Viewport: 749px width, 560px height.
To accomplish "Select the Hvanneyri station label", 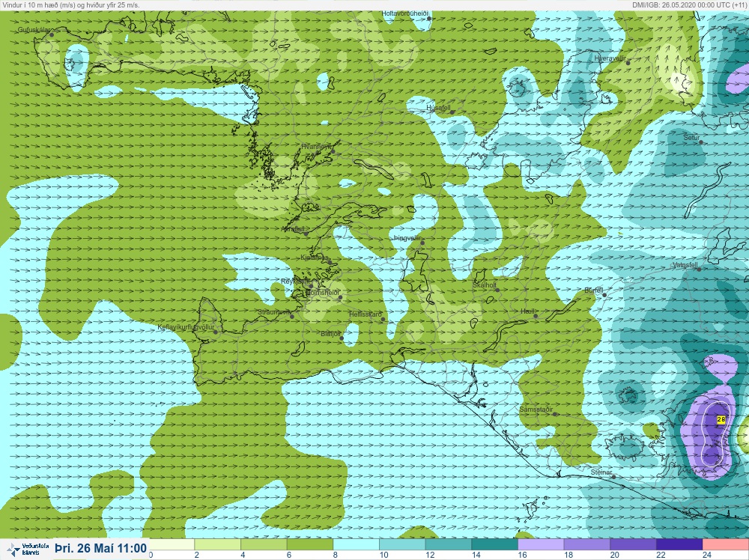I will (x=316, y=147).
